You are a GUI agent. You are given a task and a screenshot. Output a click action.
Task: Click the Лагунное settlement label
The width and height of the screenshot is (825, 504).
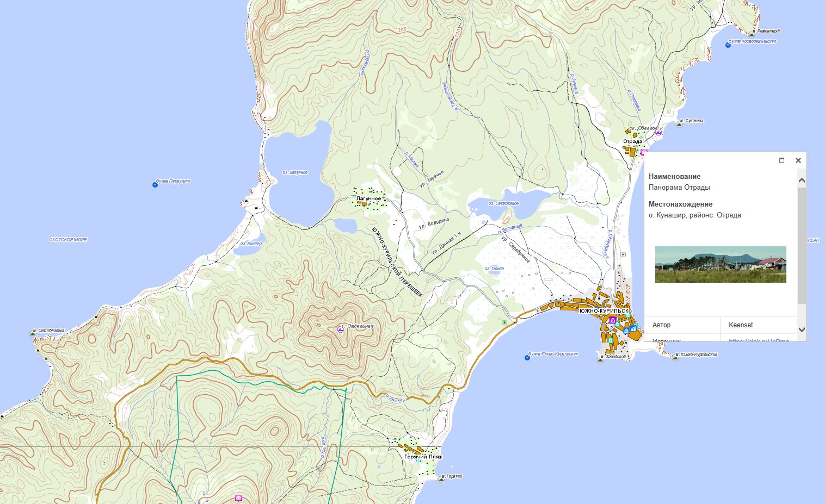point(368,199)
